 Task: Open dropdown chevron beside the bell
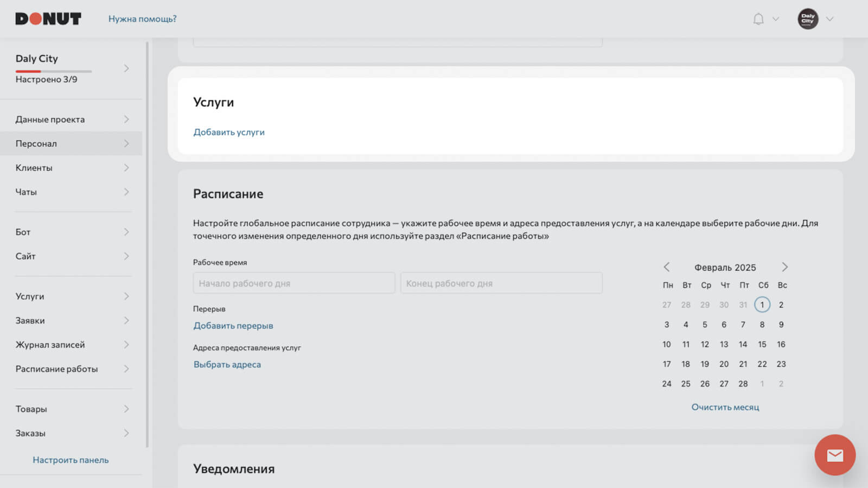click(776, 19)
